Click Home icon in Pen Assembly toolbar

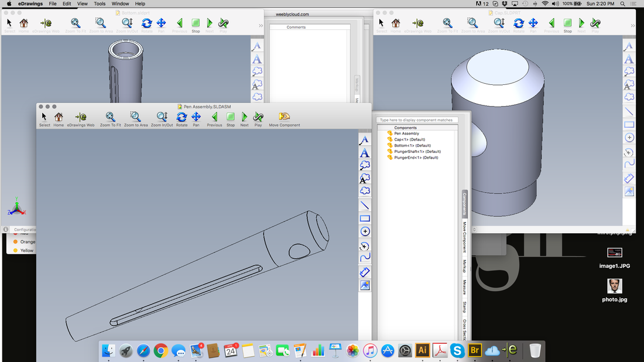tap(59, 119)
